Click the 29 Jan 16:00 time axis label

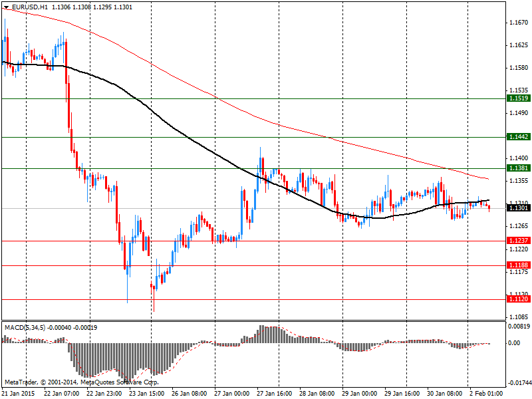point(402,394)
